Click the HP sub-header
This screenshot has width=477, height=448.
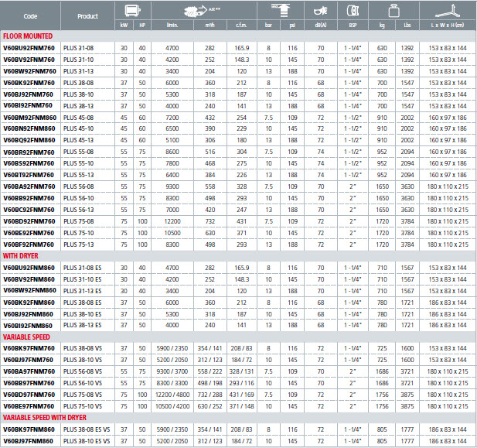click(142, 26)
